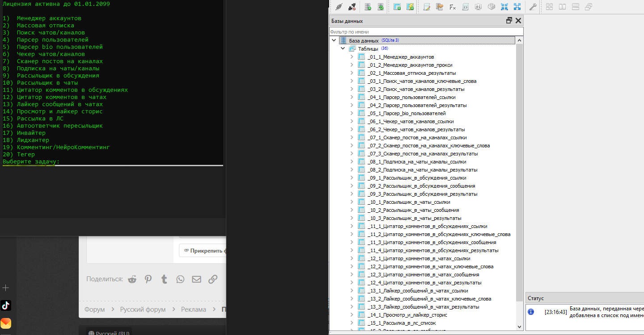Collapse the База данных tree node

334,40
